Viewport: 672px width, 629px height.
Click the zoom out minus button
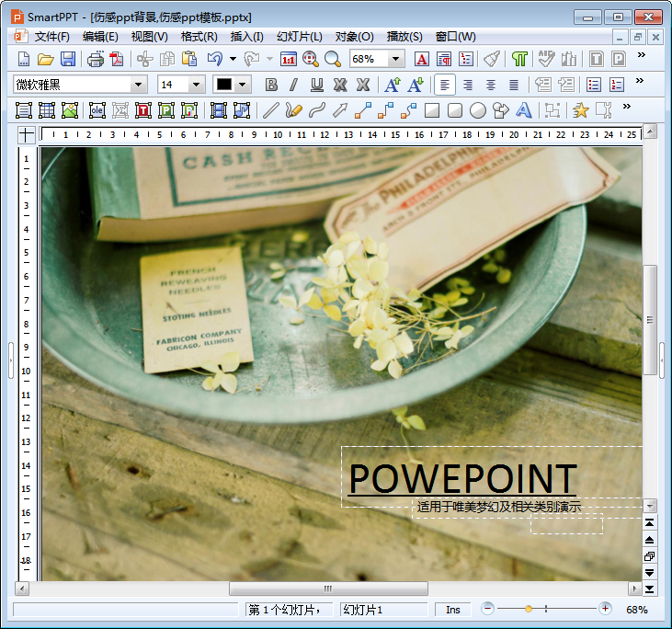point(487,609)
